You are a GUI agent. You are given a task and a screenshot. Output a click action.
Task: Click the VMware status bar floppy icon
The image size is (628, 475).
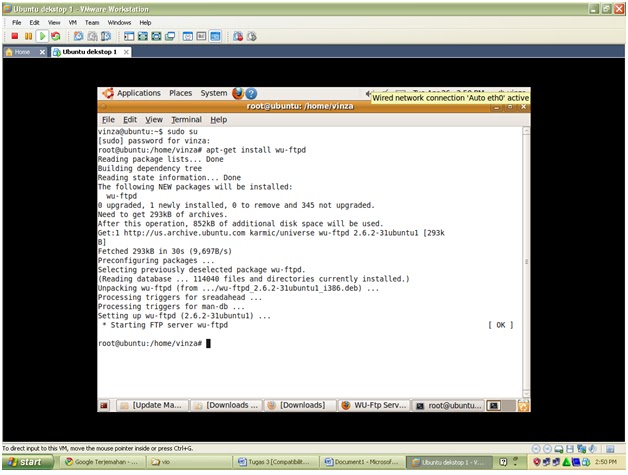tap(570, 449)
